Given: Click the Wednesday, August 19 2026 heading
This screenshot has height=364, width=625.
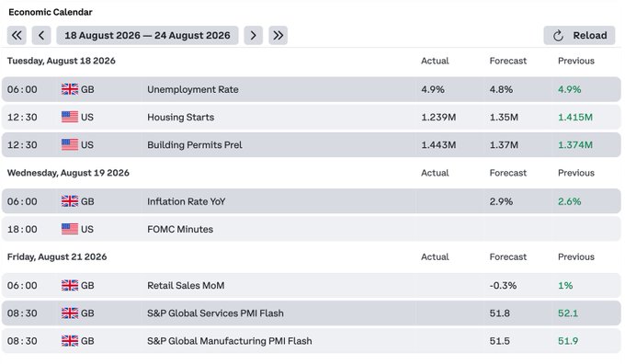Looking at the screenshot, I should [x=68, y=173].
